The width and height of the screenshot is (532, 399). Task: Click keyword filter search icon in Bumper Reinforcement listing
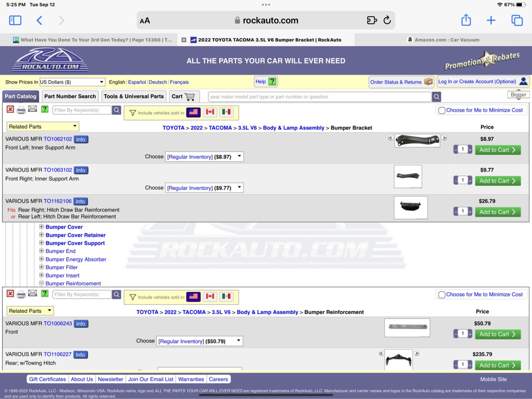(x=117, y=294)
